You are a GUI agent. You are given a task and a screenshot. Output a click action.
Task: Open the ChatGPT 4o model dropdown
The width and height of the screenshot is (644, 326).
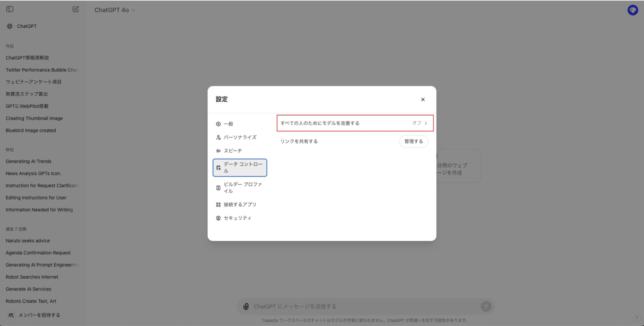[115, 10]
